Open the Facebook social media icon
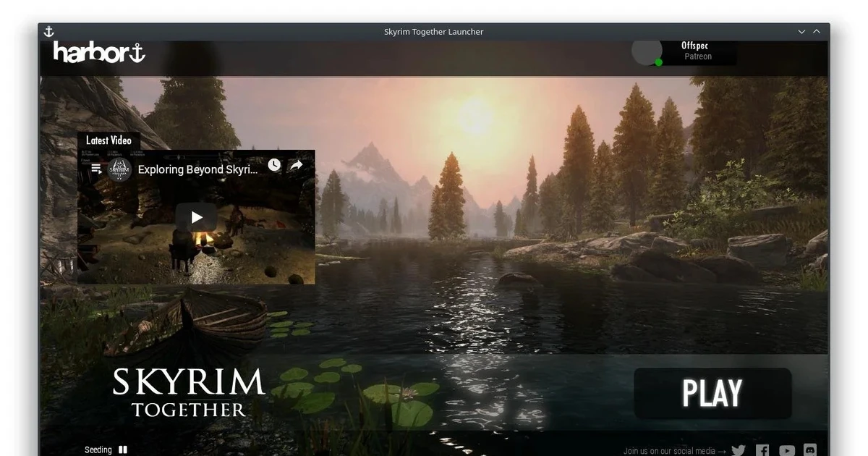The width and height of the screenshot is (868, 456). (762, 450)
